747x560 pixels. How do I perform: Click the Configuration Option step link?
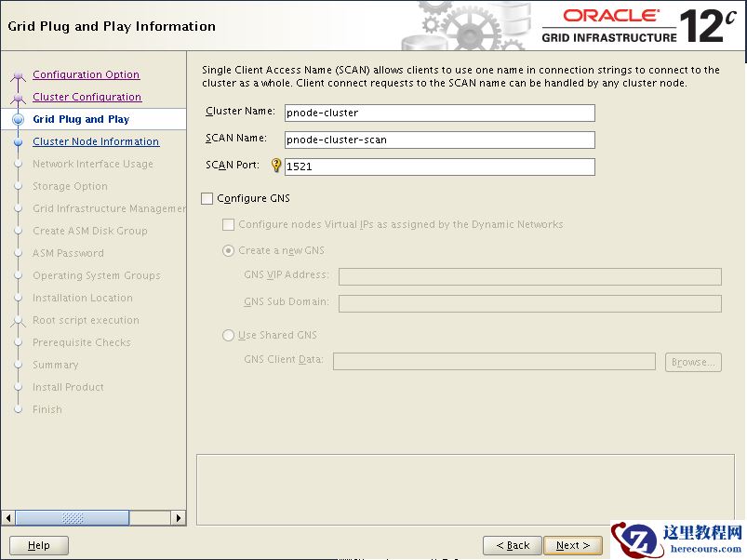coord(87,74)
